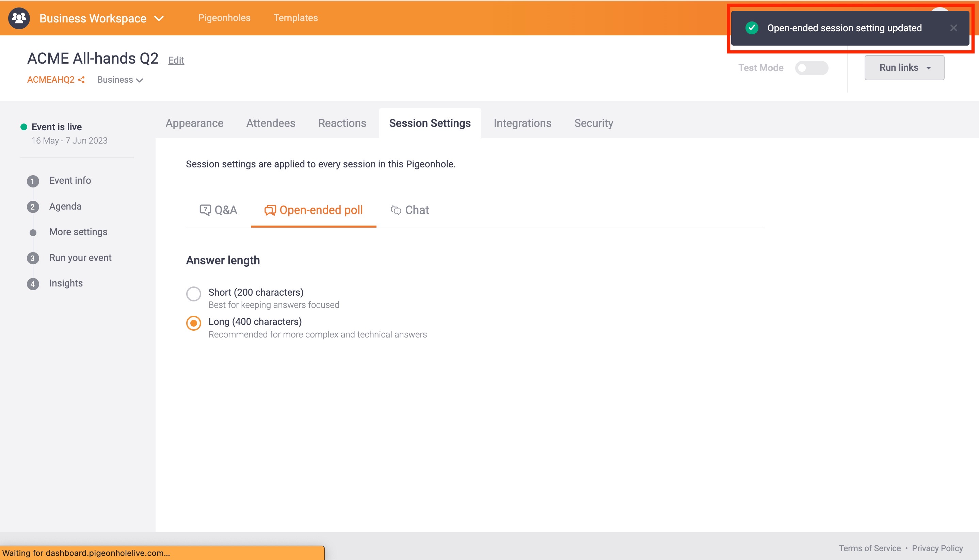
Task: Click the share icon beside ACMEAHQ2
Action: [x=81, y=80]
